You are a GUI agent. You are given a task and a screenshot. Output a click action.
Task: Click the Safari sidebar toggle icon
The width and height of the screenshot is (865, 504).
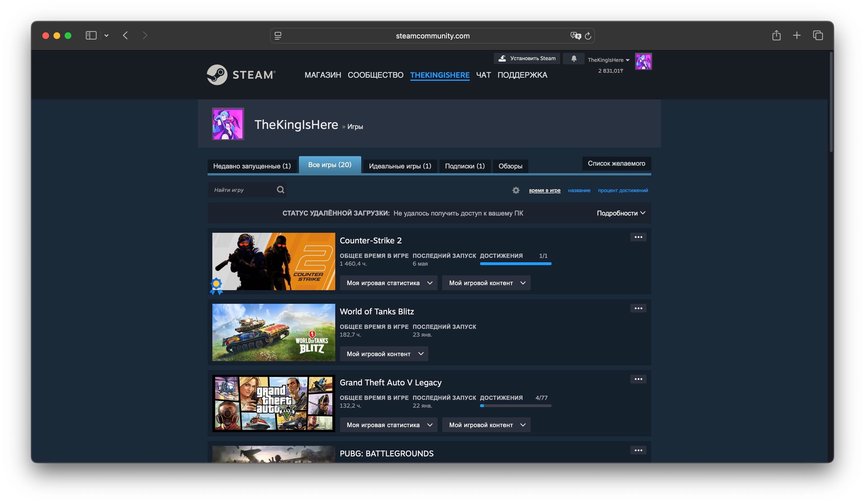coord(91,35)
